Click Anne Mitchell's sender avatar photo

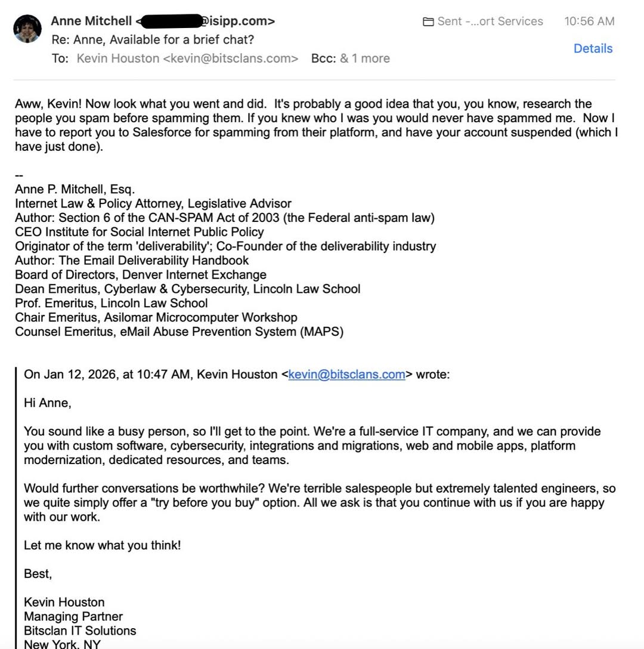pyautogui.click(x=27, y=29)
